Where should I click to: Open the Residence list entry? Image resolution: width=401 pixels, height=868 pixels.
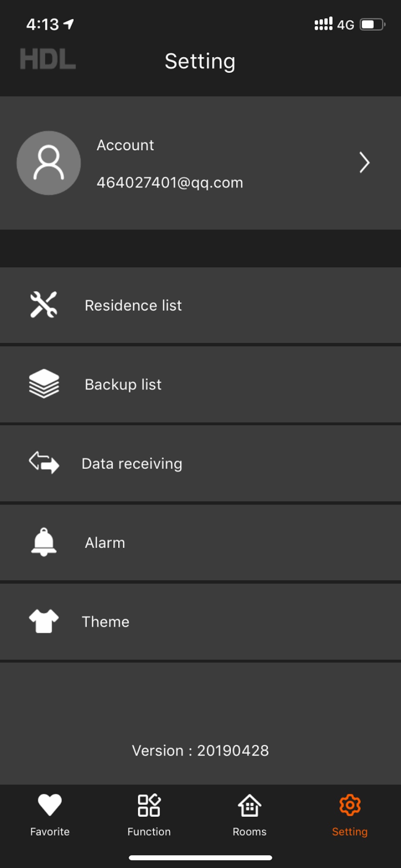pos(200,305)
